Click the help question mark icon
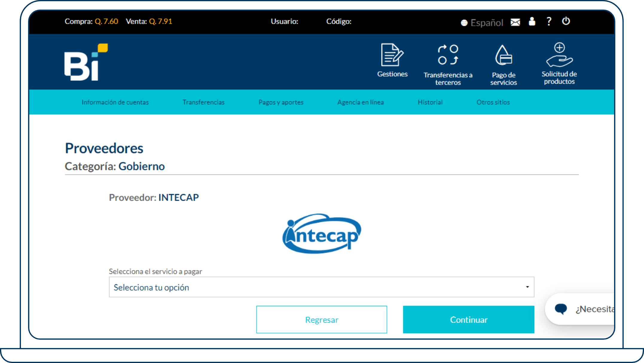The height and width of the screenshot is (363, 644). point(549,21)
